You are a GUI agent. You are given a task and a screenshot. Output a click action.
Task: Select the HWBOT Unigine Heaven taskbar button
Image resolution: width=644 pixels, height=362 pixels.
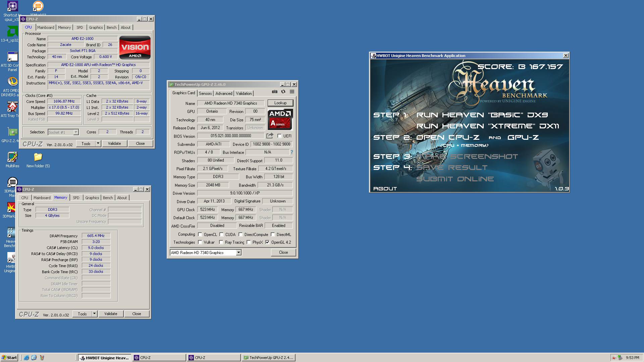point(105,358)
